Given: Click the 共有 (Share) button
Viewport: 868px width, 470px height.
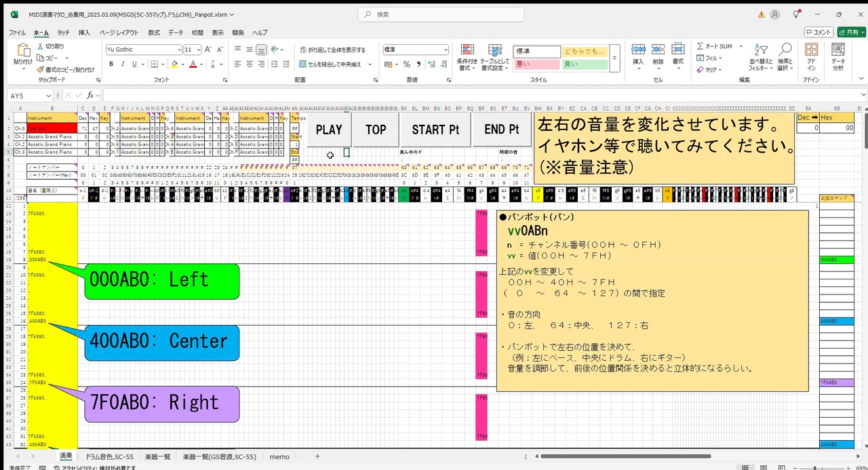Looking at the screenshot, I should [850, 32].
